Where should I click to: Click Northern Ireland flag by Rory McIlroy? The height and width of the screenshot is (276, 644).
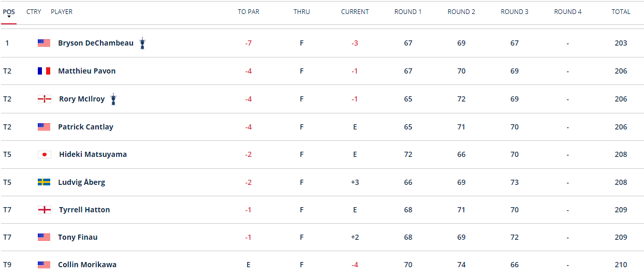point(45,99)
